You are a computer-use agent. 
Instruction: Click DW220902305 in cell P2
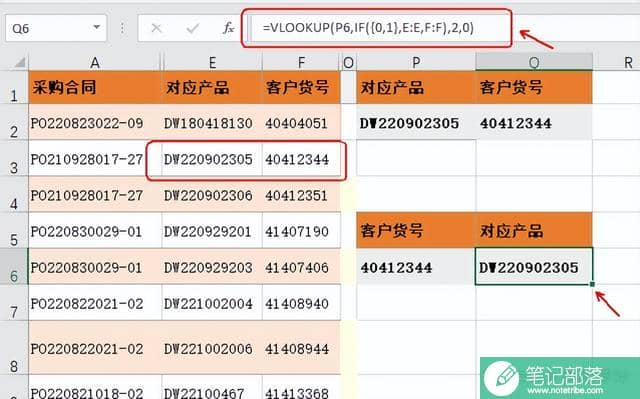tap(416, 122)
